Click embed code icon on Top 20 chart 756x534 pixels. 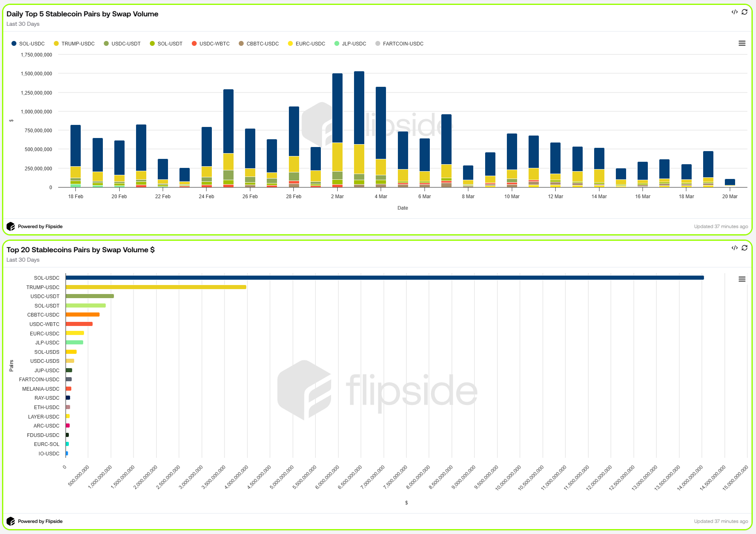tap(734, 248)
